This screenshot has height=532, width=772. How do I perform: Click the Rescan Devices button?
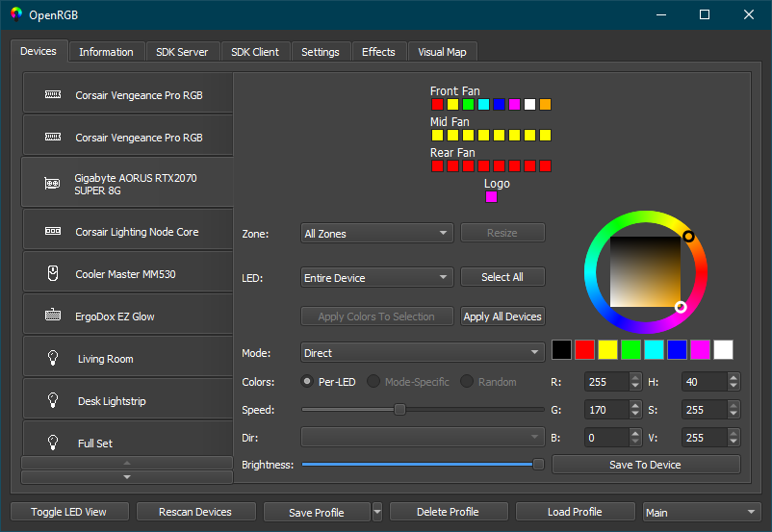(x=195, y=512)
